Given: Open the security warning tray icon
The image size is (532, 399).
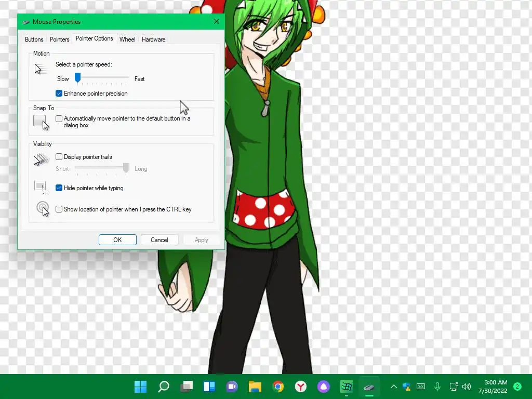Looking at the screenshot, I should (407, 387).
